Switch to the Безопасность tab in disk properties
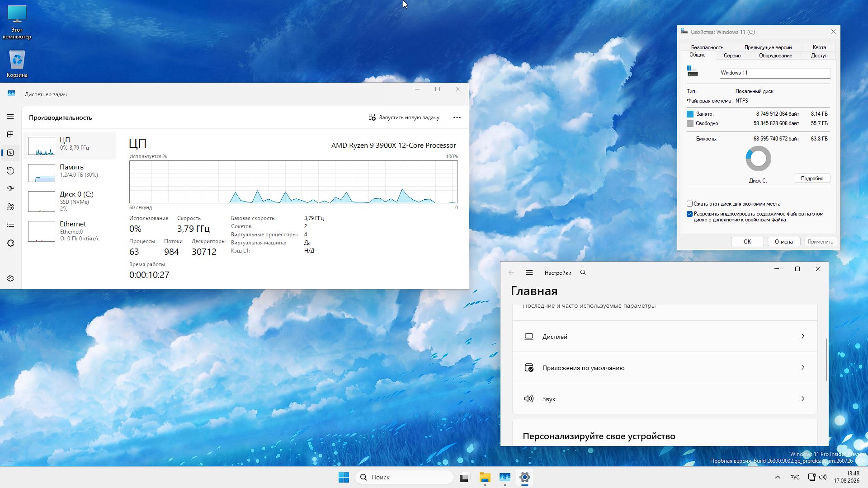The width and height of the screenshot is (868, 488). click(707, 47)
